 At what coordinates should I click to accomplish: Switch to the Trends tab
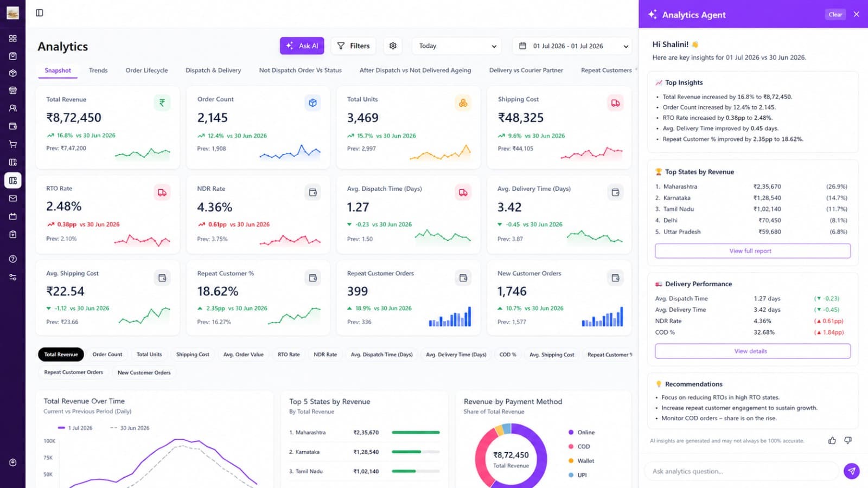(98, 70)
